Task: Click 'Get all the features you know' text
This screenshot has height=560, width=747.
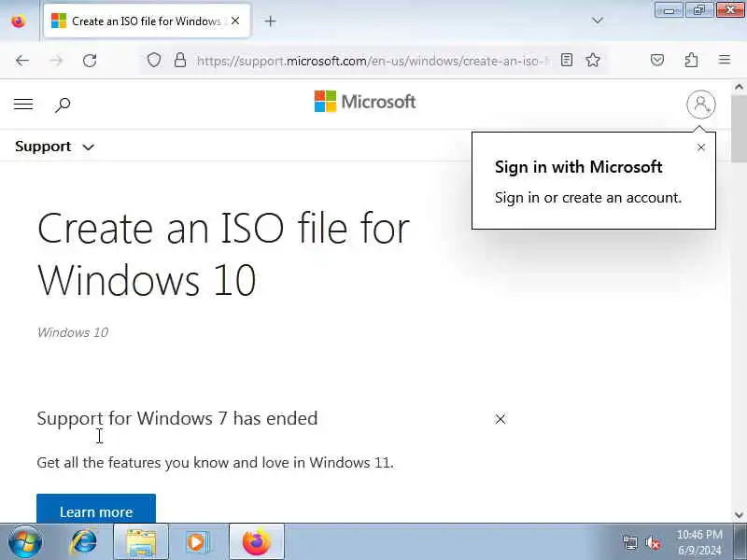Action: pos(215,463)
